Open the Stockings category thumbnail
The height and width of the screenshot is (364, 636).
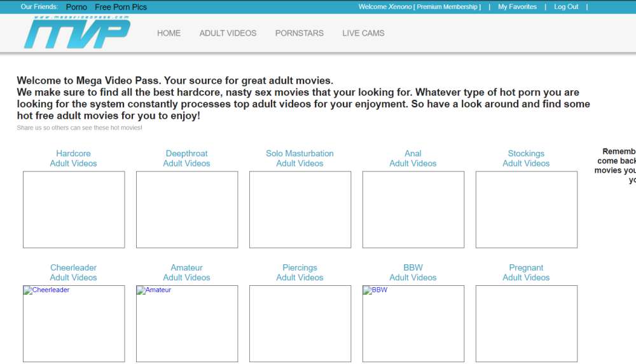527,210
